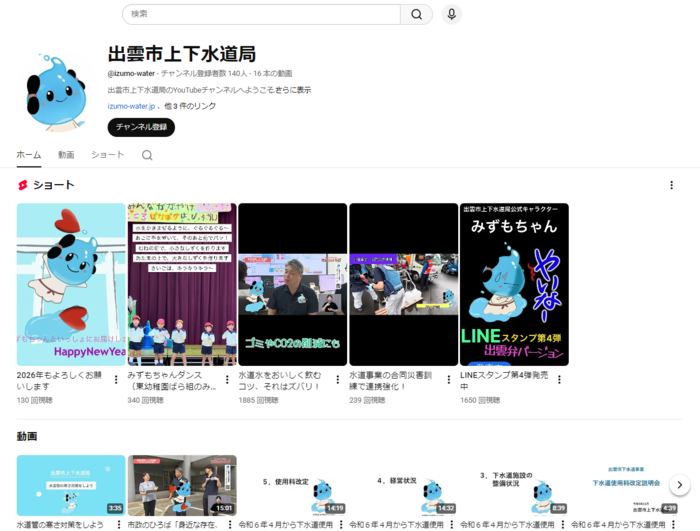Click the 出雲市上下水道局 channel title
This screenshot has height=531, width=700.
(182, 54)
